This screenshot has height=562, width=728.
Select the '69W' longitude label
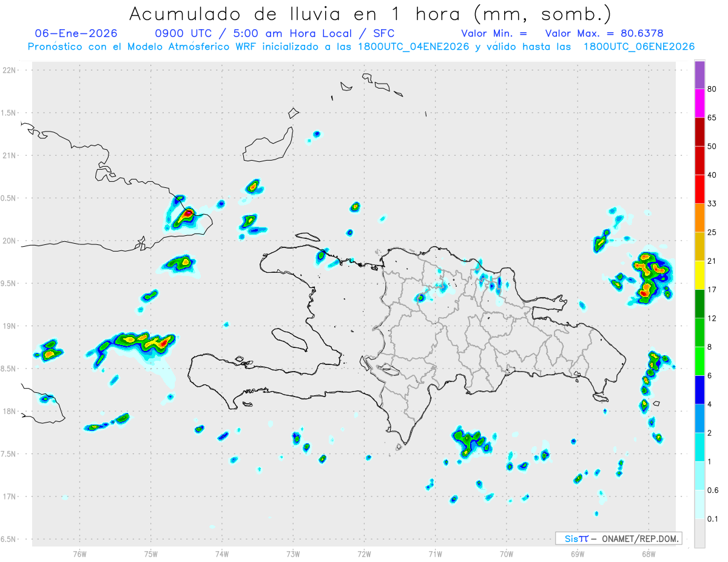click(578, 554)
